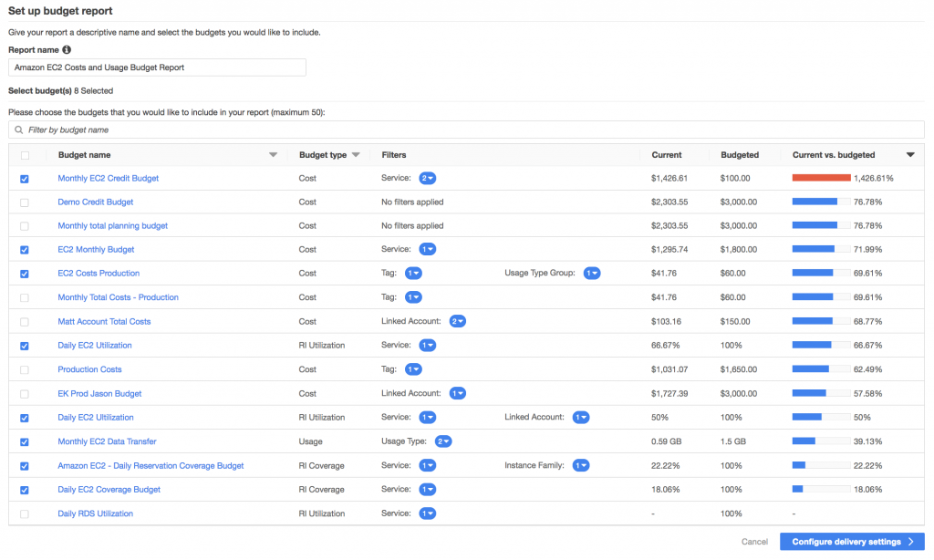This screenshot has width=934, height=560.
Task: Select the Daily RDS Utilization checkbox
Action: click(25, 514)
